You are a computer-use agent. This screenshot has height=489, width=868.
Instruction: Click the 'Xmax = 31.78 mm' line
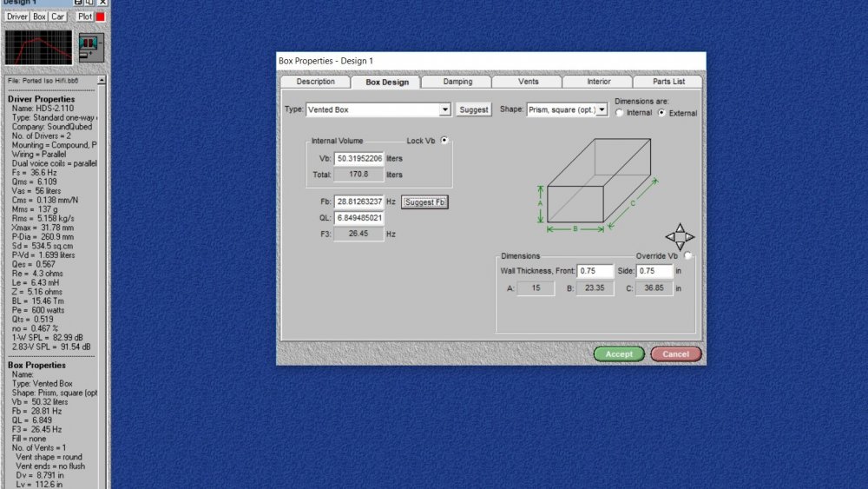pos(43,228)
